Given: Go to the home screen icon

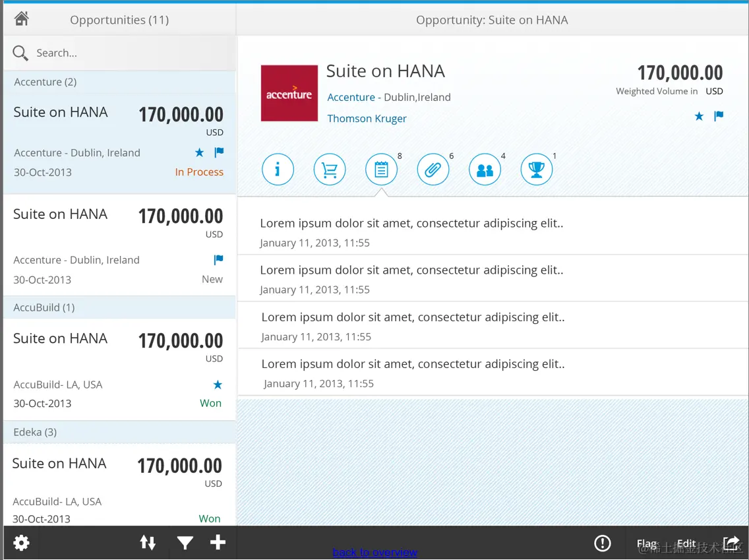Looking at the screenshot, I should 22,18.
